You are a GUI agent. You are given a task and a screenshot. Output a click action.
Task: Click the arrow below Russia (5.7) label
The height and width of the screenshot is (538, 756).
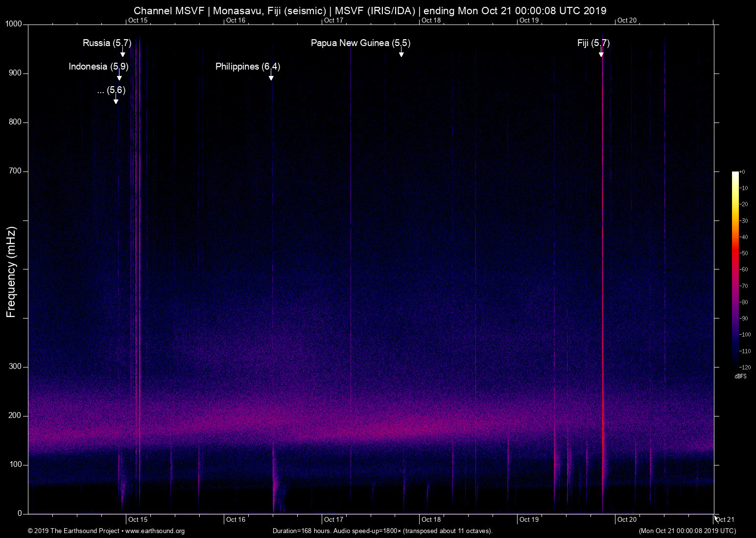(x=123, y=53)
